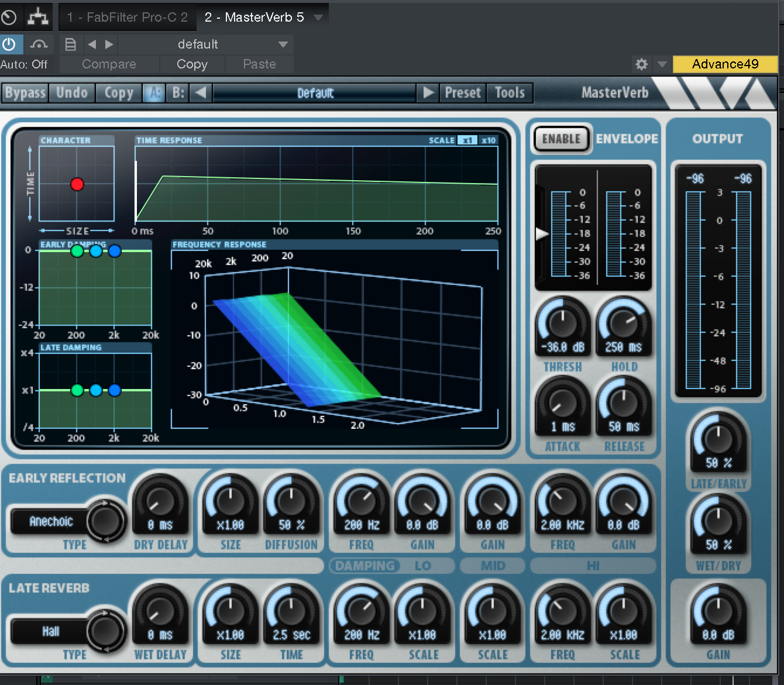Click the right arrow next to the Default preset name
The width and height of the screenshot is (784, 685).
tap(428, 92)
